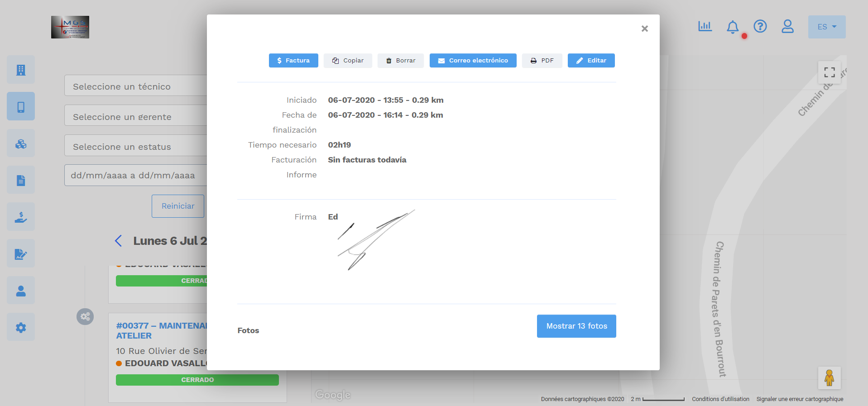Toggle map fullscreen view
The width and height of the screenshot is (868, 406).
[830, 72]
